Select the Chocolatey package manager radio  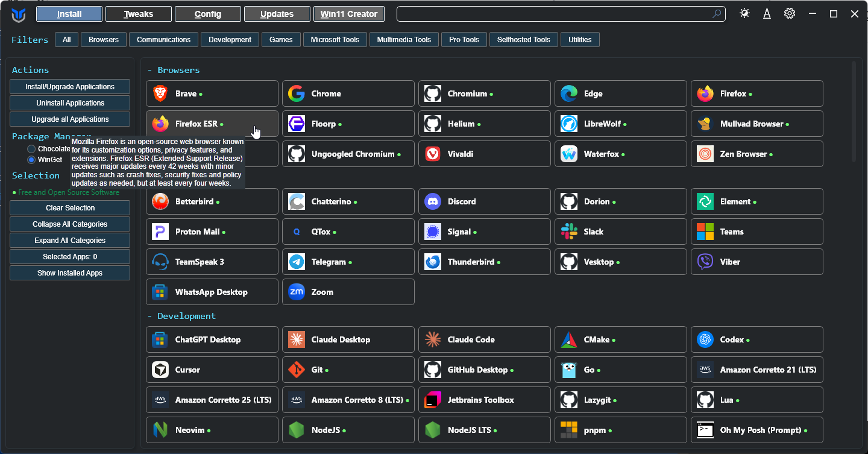(x=31, y=149)
